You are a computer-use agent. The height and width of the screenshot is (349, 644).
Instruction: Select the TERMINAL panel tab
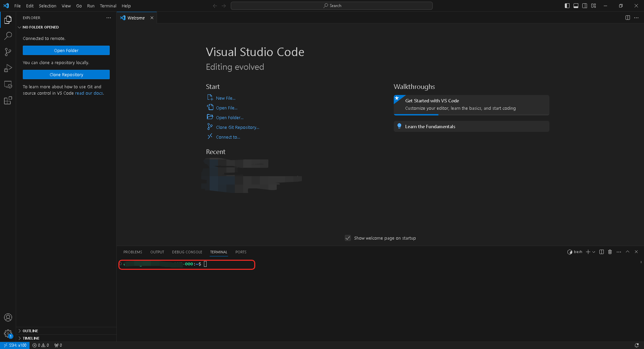(x=219, y=252)
